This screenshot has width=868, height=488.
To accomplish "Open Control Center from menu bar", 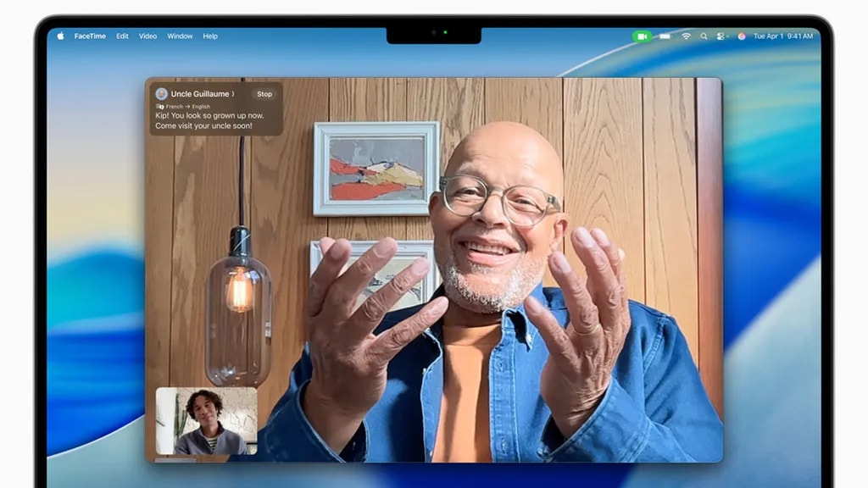I will coord(721,36).
